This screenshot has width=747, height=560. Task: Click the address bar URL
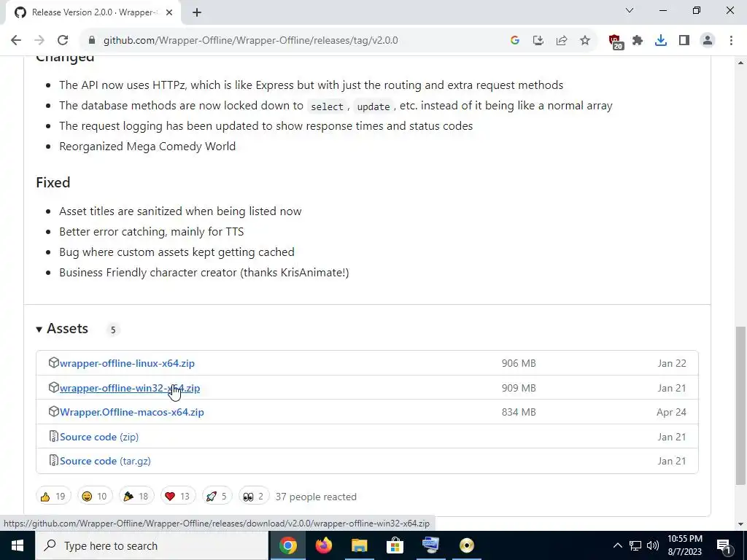point(251,41)
